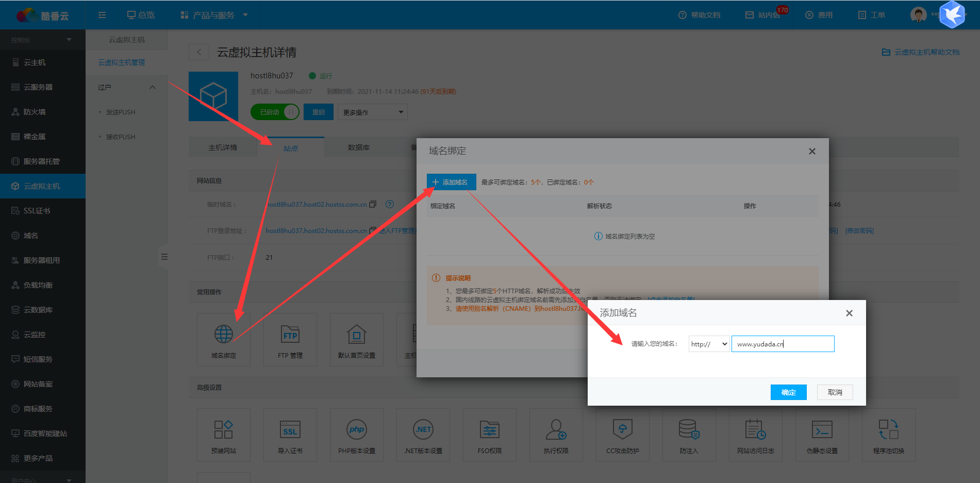
Task: Open the FTP 管理 icon
Action: pos(290,335)
